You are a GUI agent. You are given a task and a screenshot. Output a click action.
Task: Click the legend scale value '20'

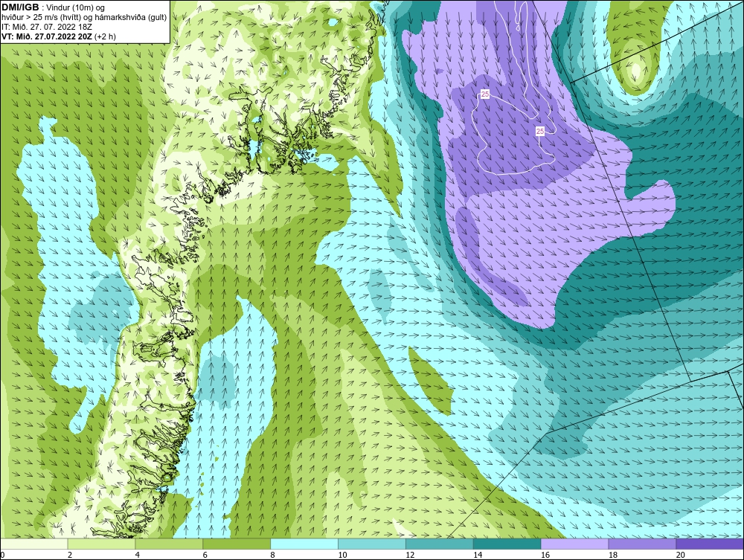681,555
